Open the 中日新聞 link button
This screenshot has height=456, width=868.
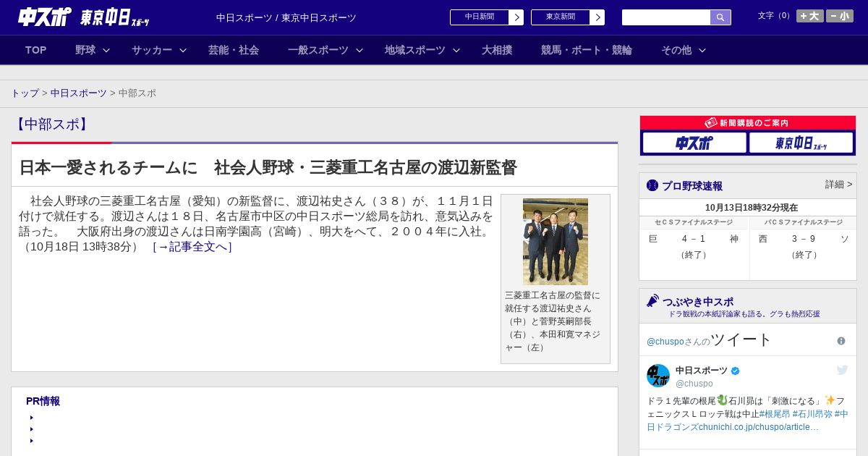pyautogui.click(x=479, y=17)
